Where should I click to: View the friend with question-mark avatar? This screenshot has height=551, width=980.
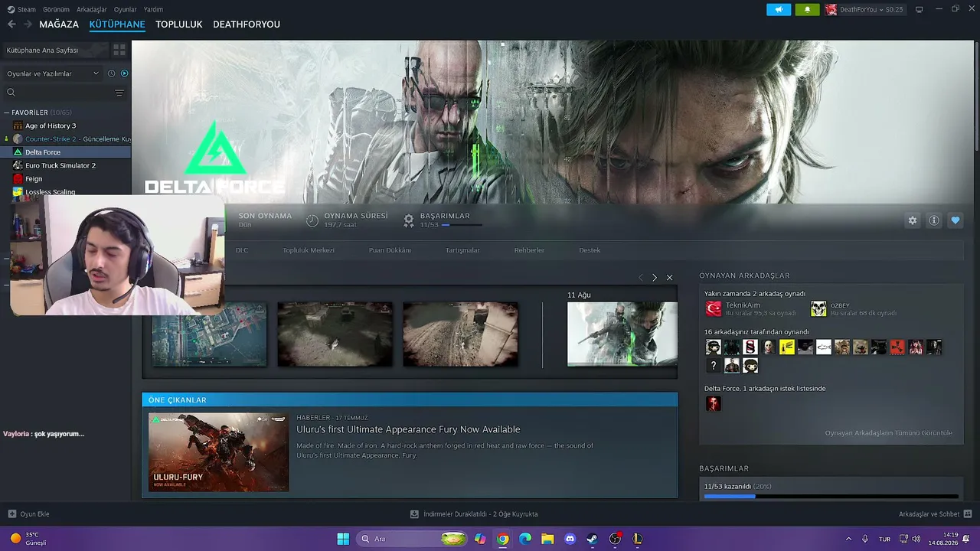pyautogui.click(x=714, y=366)
